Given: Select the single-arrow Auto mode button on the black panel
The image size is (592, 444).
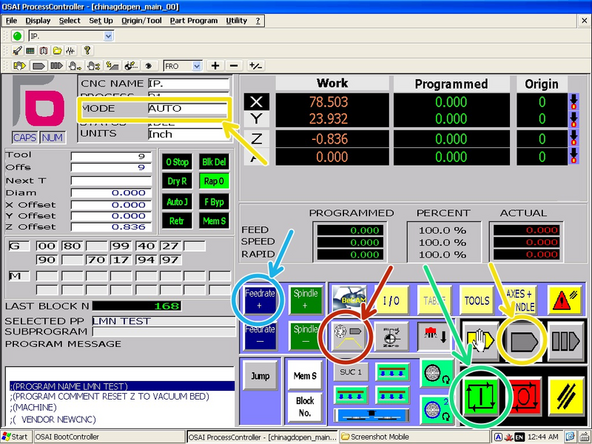Looking at the screenshot, I should [x=523, y=341].
